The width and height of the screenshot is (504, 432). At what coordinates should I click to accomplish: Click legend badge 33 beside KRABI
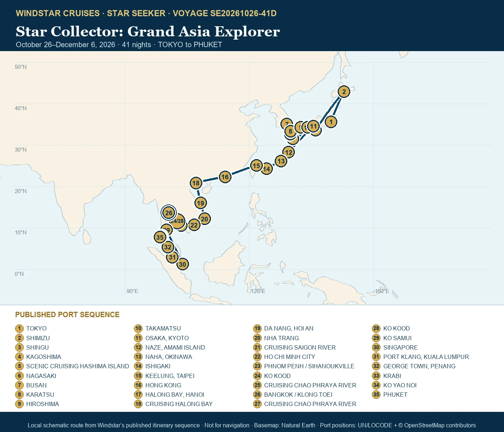point(376,376)
